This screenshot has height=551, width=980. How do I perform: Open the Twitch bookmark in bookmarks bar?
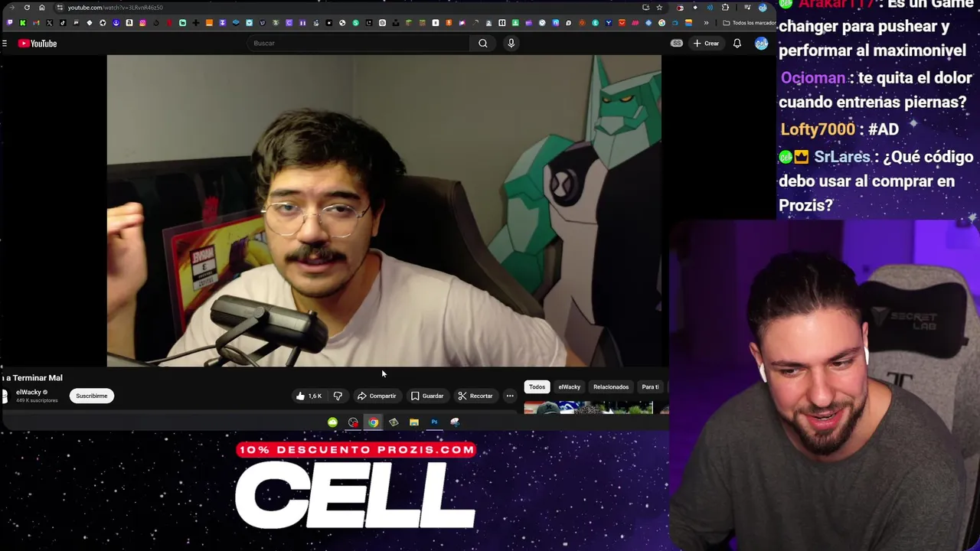(x=9, y=23)
